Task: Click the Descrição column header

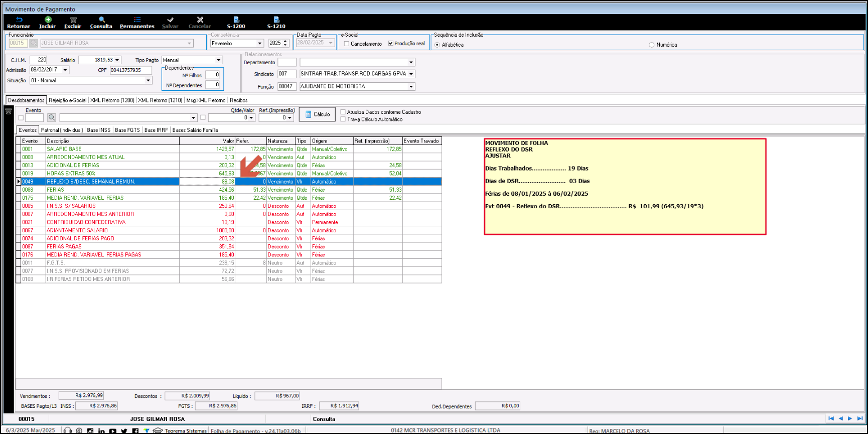Action: [112, 141]
